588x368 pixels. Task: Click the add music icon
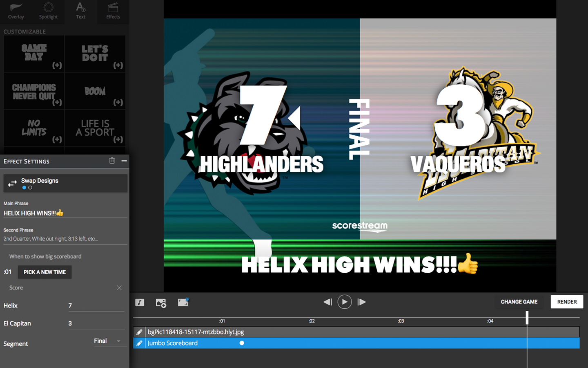click(x=140, y=303)
